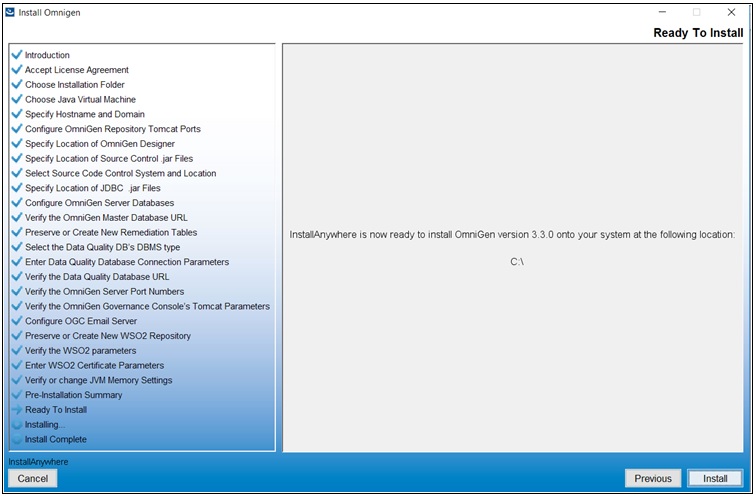Screen dimensions: 756x497
Task: Click checkmark beside Specify Location of Source Control .jar Files
Action: [x=17, y=158]
